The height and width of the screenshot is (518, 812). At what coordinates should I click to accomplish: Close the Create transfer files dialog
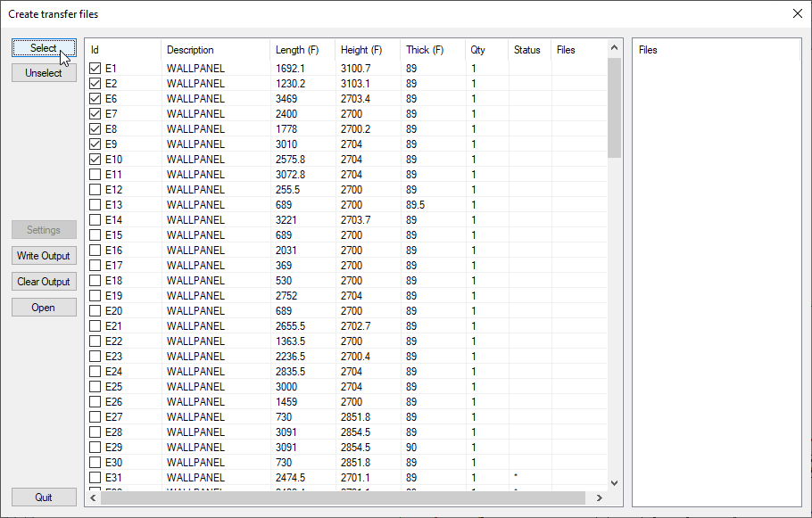[x=797, y=13]
